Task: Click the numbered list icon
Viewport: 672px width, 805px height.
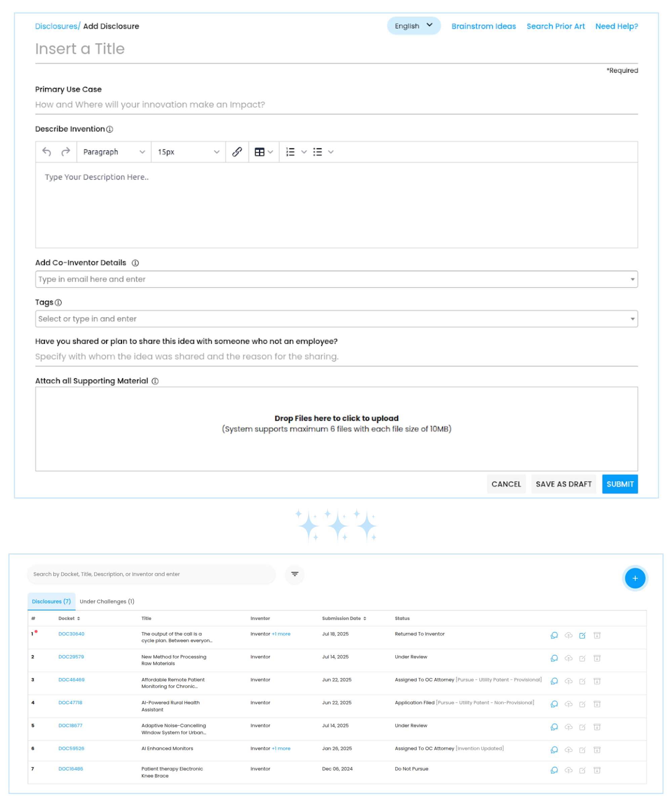Action: (x=291, y=152)
